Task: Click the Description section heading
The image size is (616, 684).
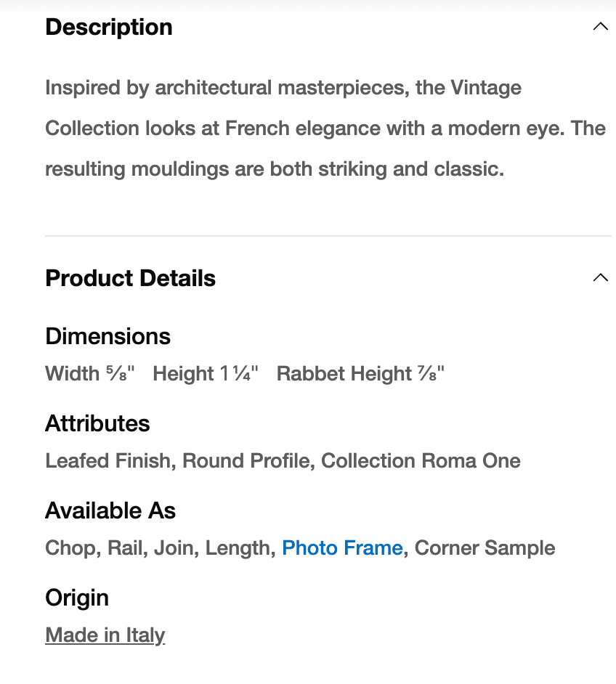Action: click(x=109, y=27)
